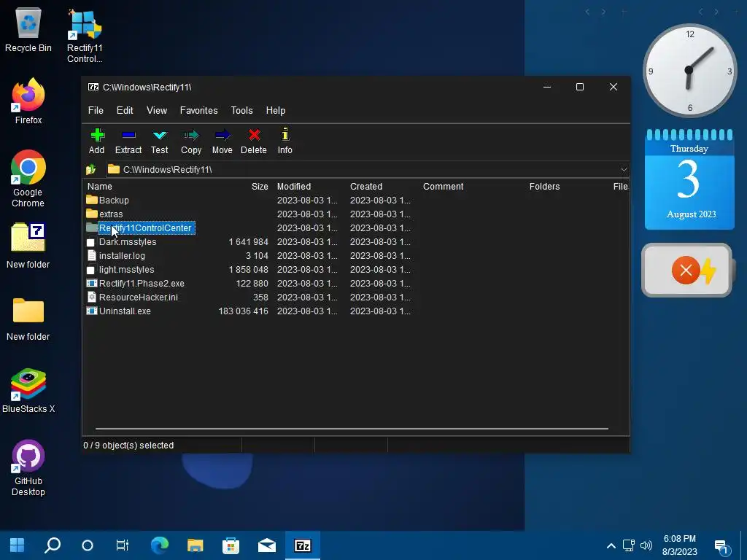The height and width of the screenshot is (560, 747).
Task: Click the 1 641 984 size value
Action: [248, 242]
